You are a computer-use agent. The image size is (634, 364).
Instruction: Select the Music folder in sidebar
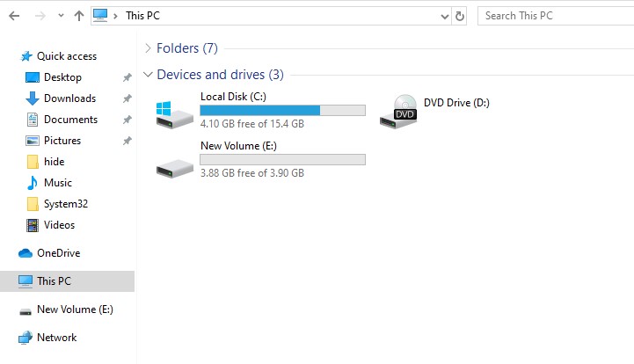57,183
